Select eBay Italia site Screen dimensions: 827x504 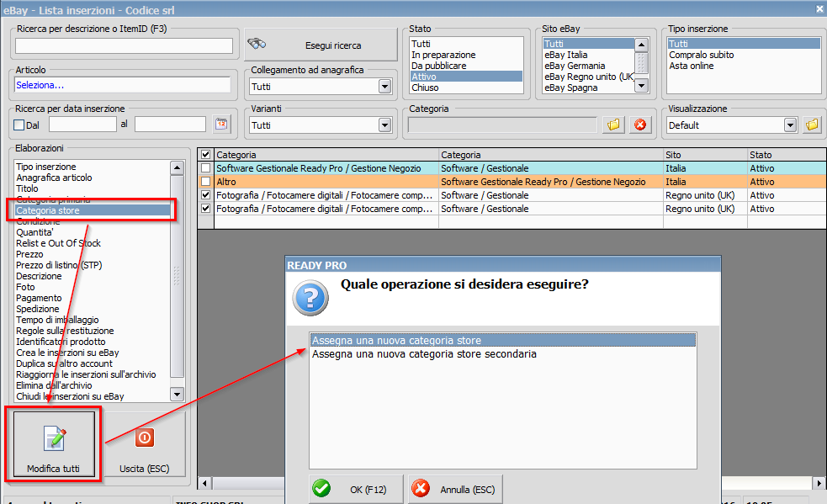(589, 55)
